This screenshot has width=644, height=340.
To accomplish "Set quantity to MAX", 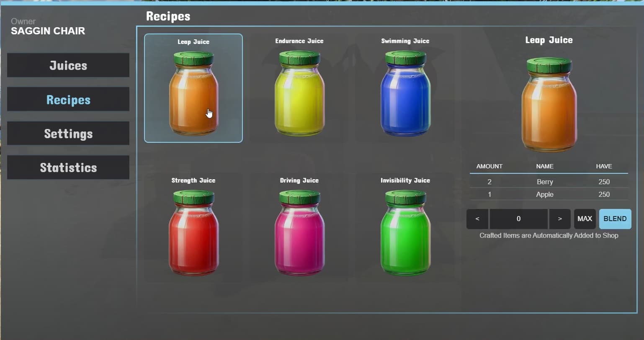I will 585,219.
